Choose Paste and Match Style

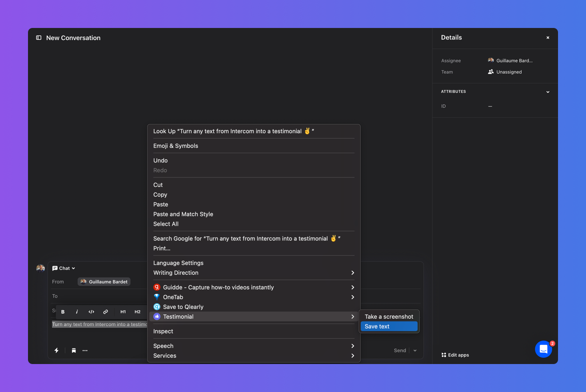click(x=254, y=214)
